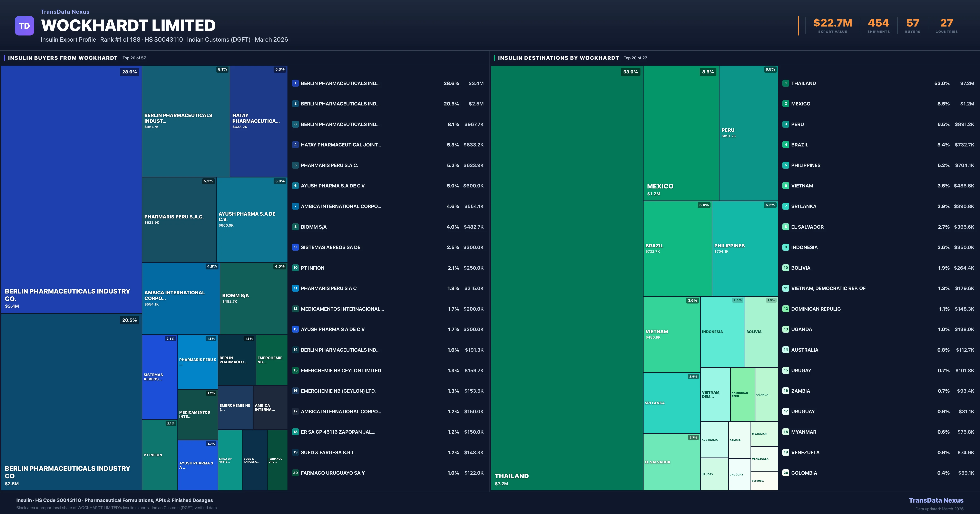Click rank badge 20 beside Colombia
The width and height of the screenshot is (980, 514).
tap(786, 473)
